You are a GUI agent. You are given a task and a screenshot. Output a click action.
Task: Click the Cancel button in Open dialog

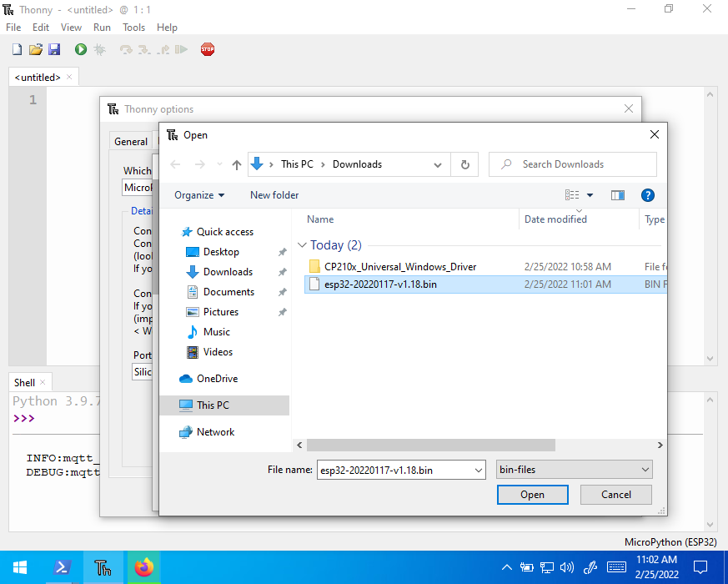click(616, 495)
